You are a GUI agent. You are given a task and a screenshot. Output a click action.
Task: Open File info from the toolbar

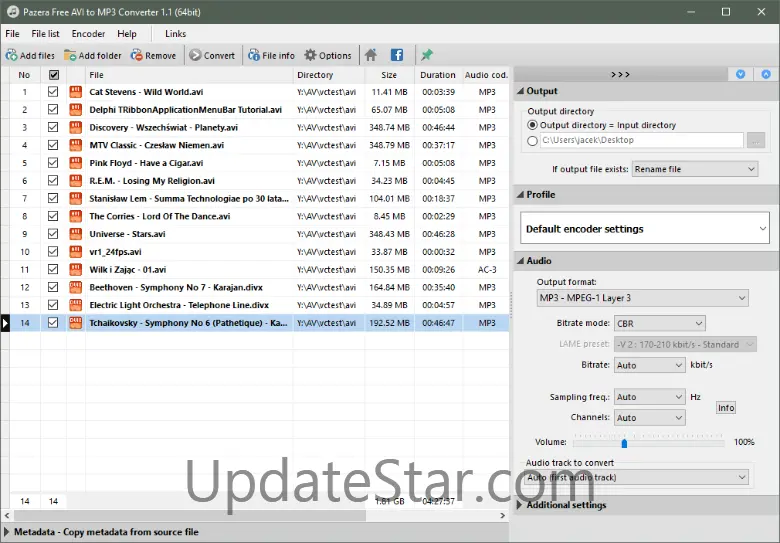coord(254,55)
